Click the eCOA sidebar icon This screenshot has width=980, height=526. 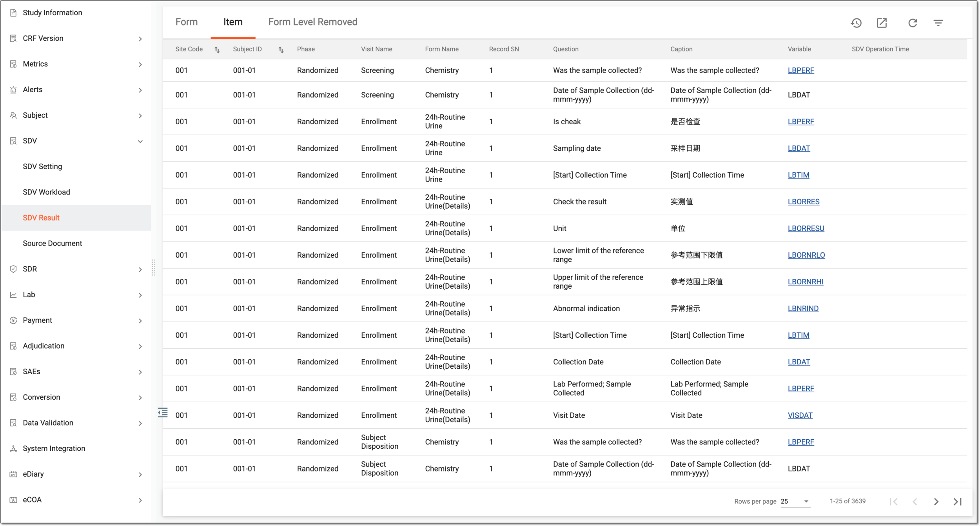(13, 499)
